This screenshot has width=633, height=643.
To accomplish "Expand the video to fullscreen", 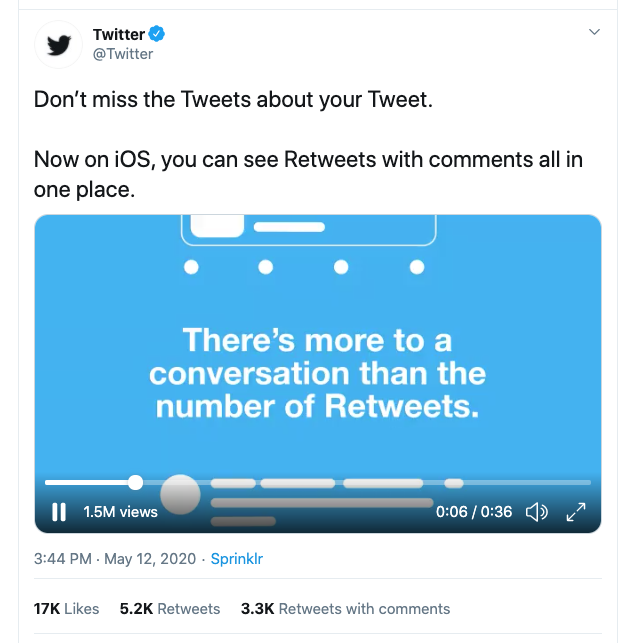I will (x=576, y=512).
